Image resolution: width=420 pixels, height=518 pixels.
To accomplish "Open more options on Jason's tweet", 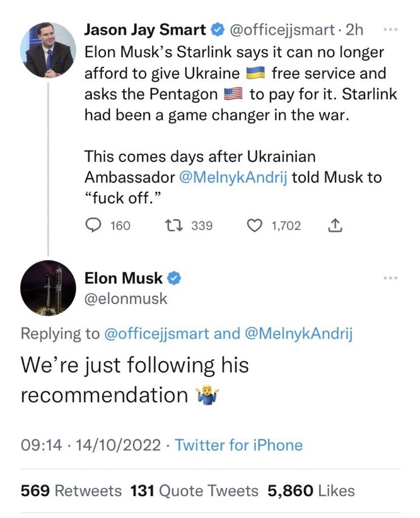I will click(x=391, y=30).
